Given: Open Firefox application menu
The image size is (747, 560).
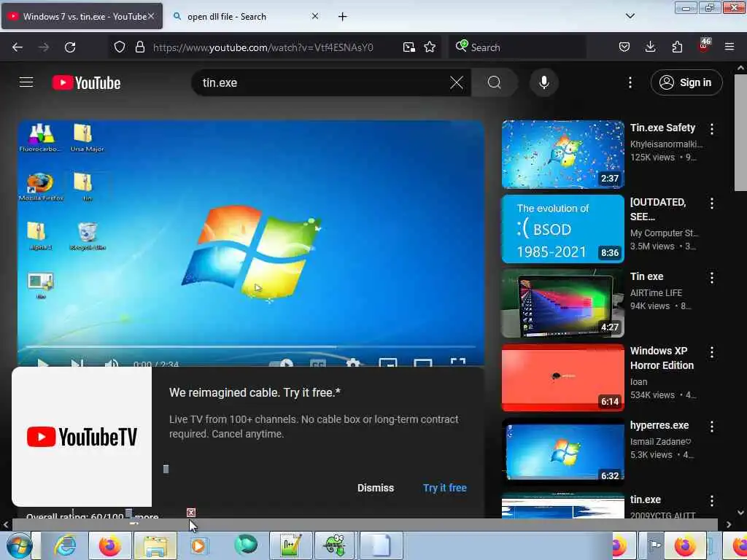Looking at the screenshot, I should coord(729,47).
